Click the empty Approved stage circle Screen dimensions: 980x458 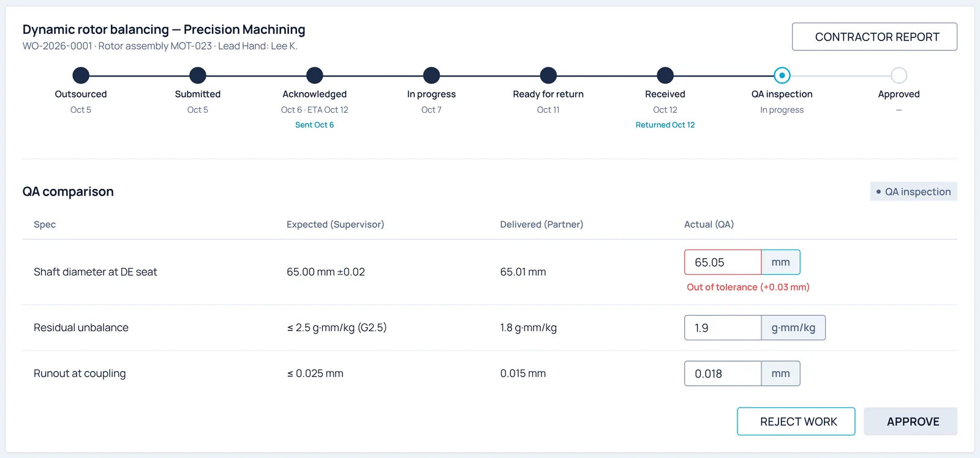899,75
